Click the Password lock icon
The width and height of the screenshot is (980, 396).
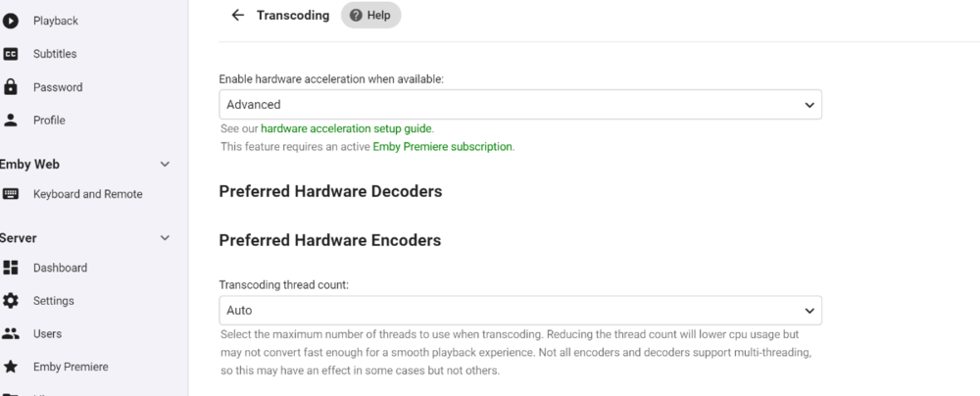[x=11, y=87]
